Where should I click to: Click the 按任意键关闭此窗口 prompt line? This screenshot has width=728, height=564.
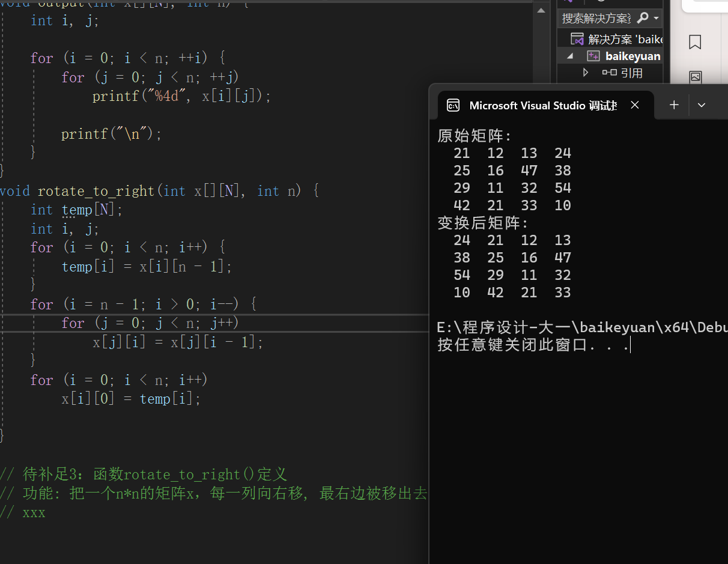pos(533,345)
